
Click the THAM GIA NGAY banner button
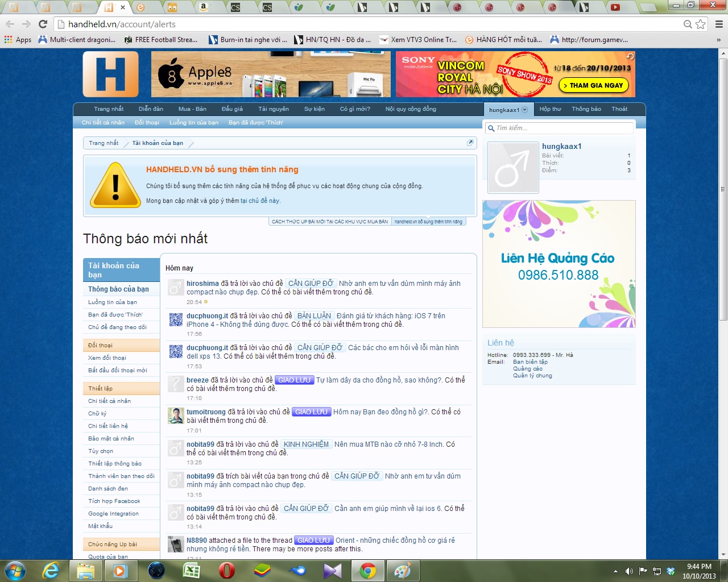tap(593, 85)
